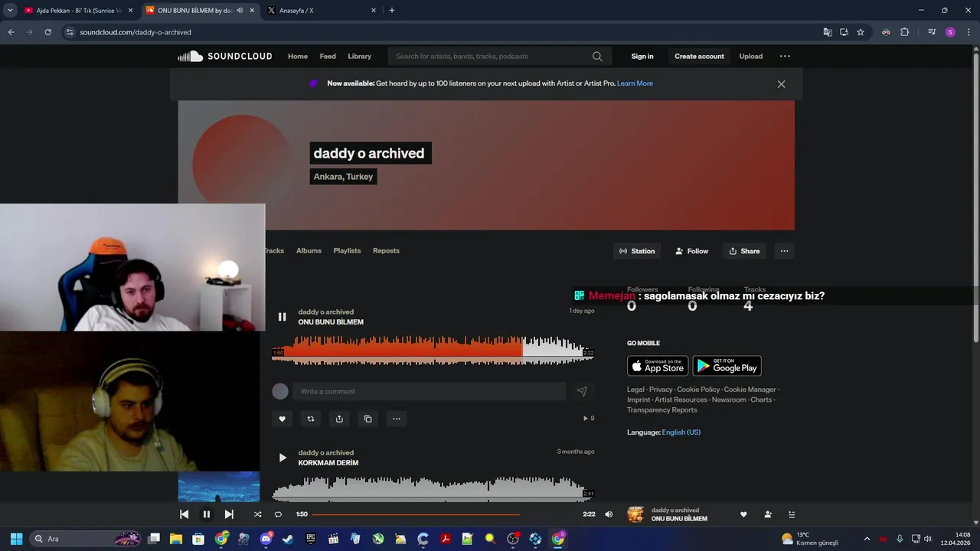Click the Write a comment field
980x551 pixels.
click(x=429, y=391)
